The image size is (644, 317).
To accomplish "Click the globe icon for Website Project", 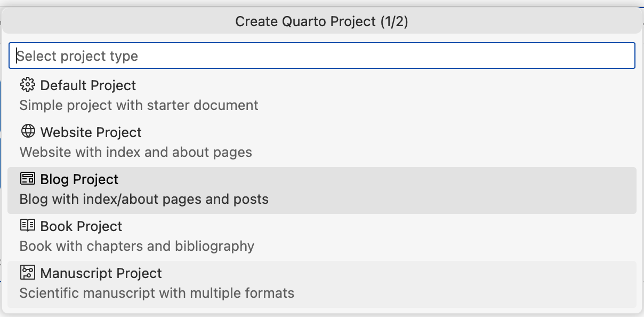I will 27,132.
